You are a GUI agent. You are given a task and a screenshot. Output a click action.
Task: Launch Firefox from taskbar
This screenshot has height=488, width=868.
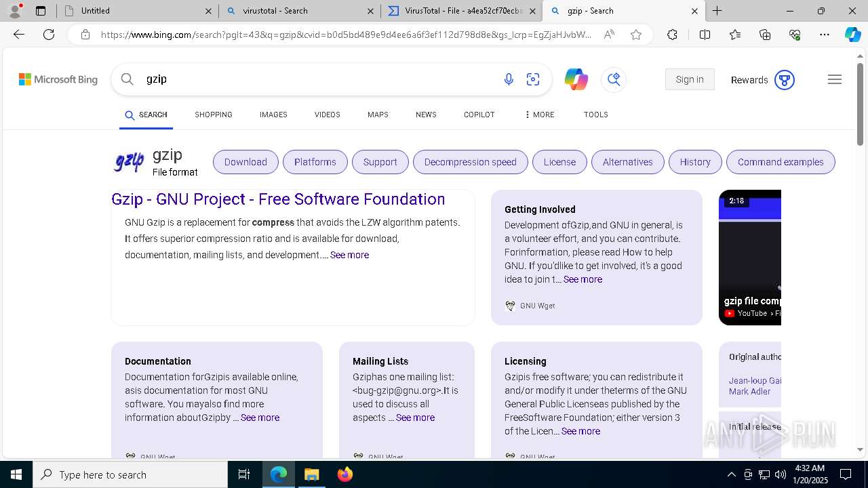(345, 474)
